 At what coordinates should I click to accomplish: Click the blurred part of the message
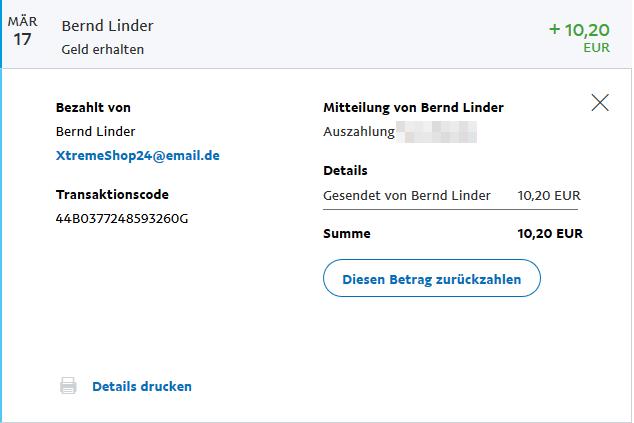[437, 131]
